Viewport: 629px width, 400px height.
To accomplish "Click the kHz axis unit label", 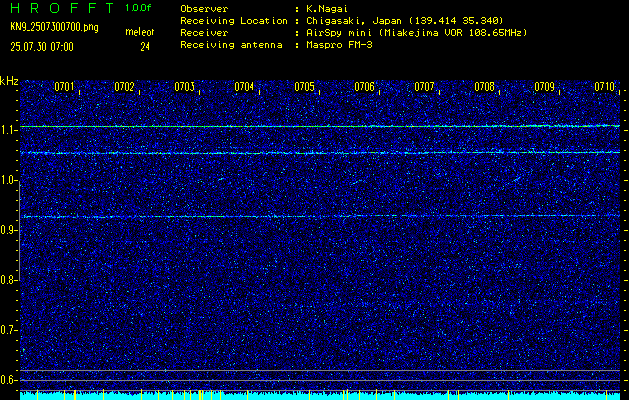I will [9, 81].
